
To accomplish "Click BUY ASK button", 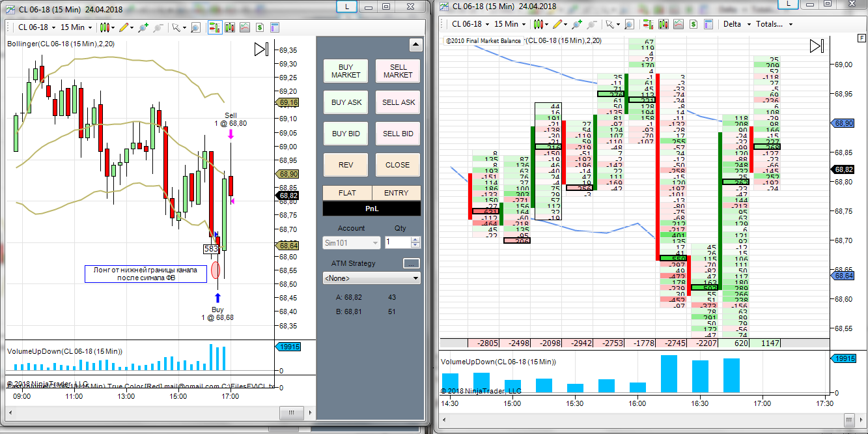I will (x=346, y=102).
